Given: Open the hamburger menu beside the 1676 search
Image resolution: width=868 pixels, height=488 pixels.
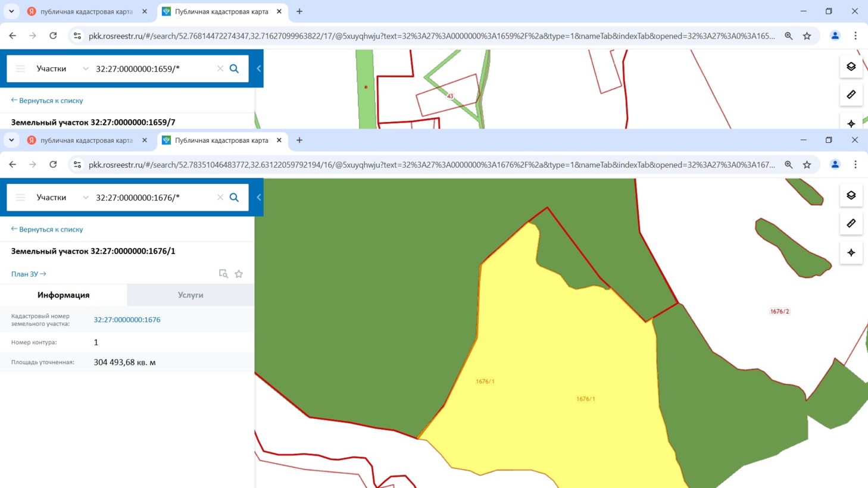Looking at the screenshot, I should [x=20, y=198].
